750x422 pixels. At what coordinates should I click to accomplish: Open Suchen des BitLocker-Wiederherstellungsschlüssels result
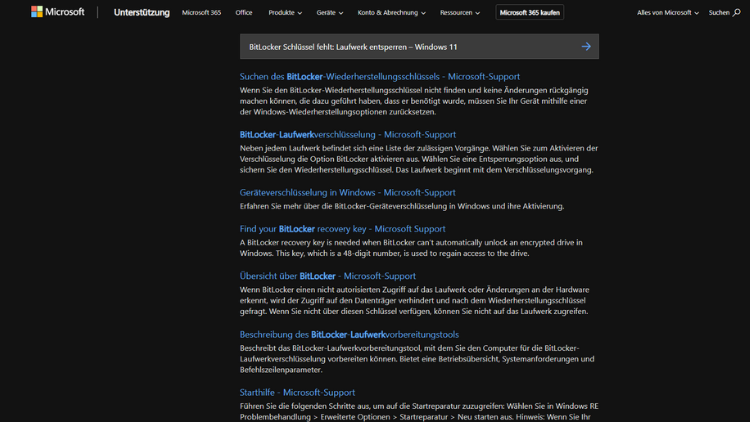[x=379, y=76]
